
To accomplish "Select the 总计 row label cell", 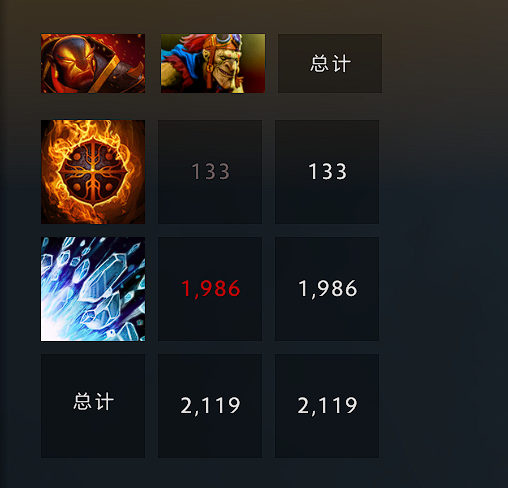I will tap(93, 406).
